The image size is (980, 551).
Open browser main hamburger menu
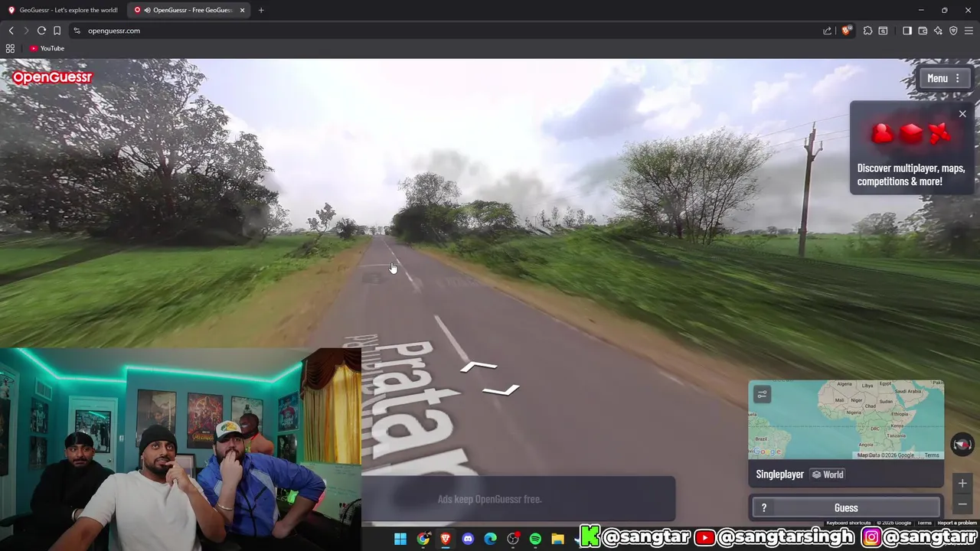pos(969,31)
